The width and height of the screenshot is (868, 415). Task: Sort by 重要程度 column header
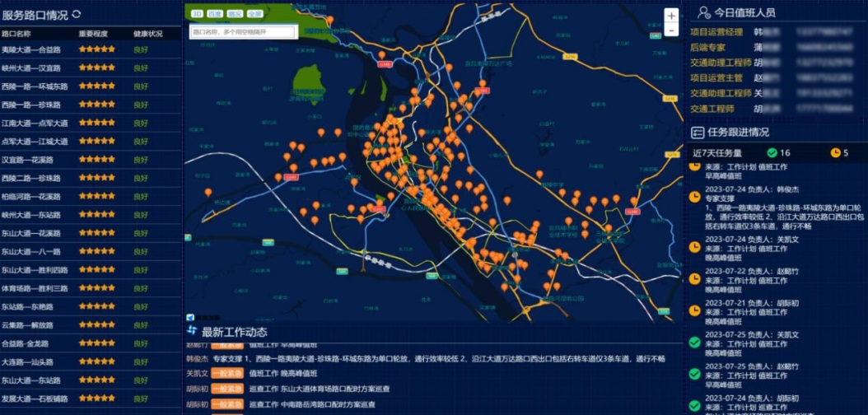click(x=93, y=35)
